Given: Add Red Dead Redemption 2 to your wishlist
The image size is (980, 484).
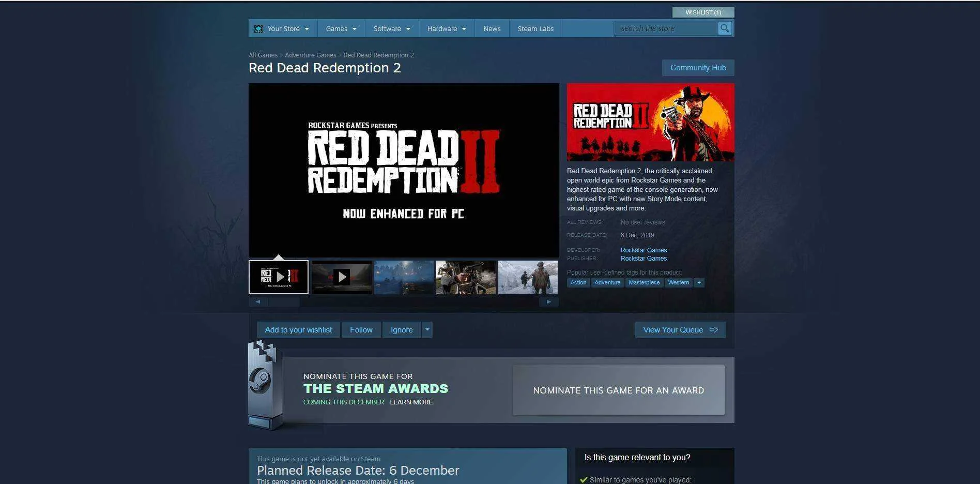Looking at the screenshot, I should pyautogui.click(x=298, y=330).
